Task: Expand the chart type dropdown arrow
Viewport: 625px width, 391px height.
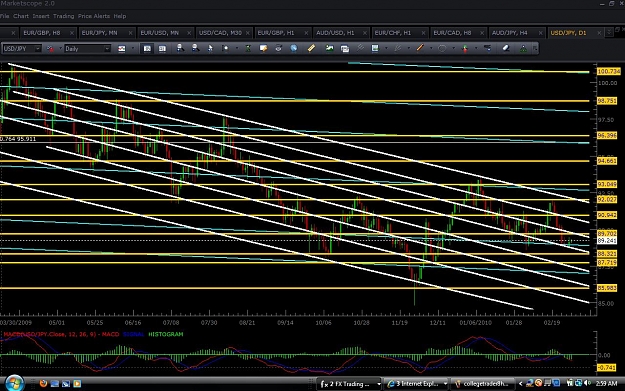Action: (132, 49)
